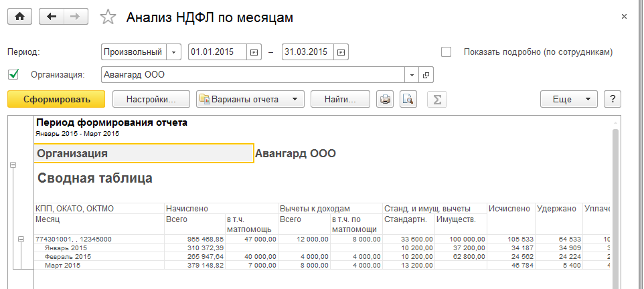
Task: Open print preview icon
Action: pos(408,99)
